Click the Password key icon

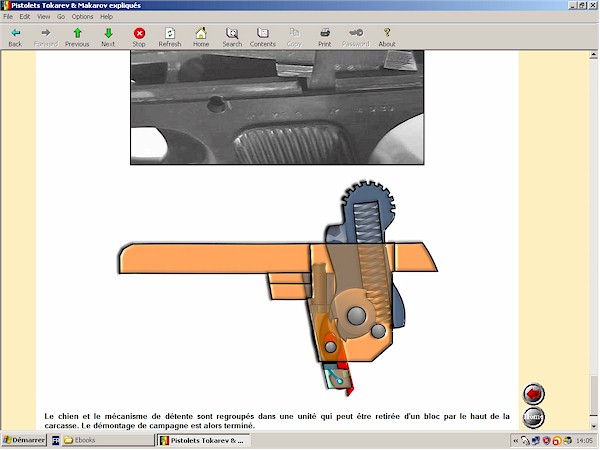355,37
